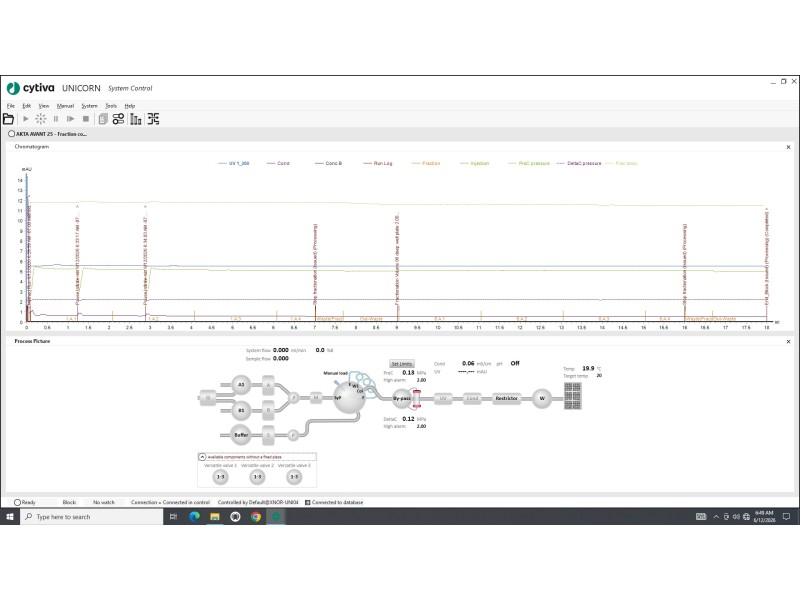The height and width of the screenshot is (600, 800).
Task: Toggle the Conc B curve legend
Action: click(328, 163)
